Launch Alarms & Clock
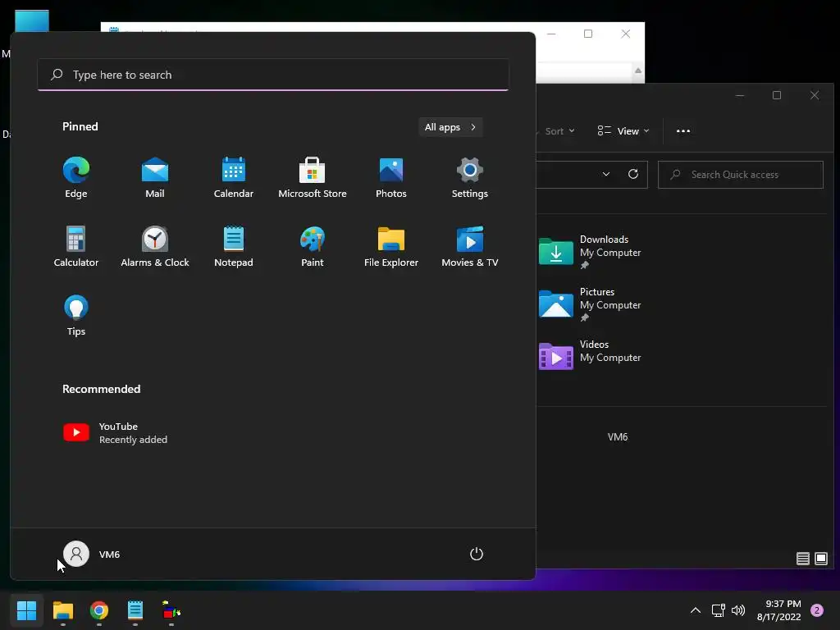Viewport: 840px width, 630px height. click(155, 246)
